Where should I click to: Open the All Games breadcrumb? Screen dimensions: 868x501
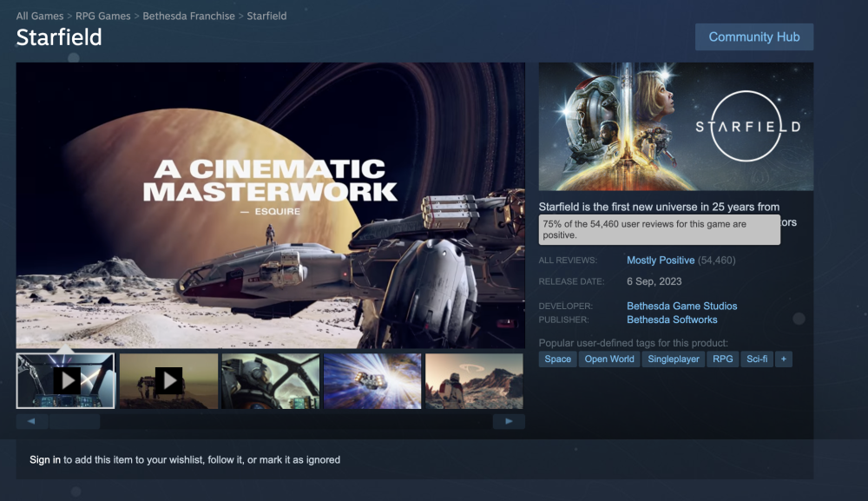tap(40, 16)
